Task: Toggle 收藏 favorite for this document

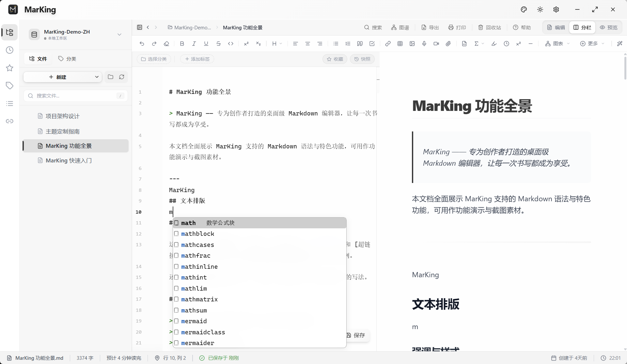Action: (x=335, y=59)
